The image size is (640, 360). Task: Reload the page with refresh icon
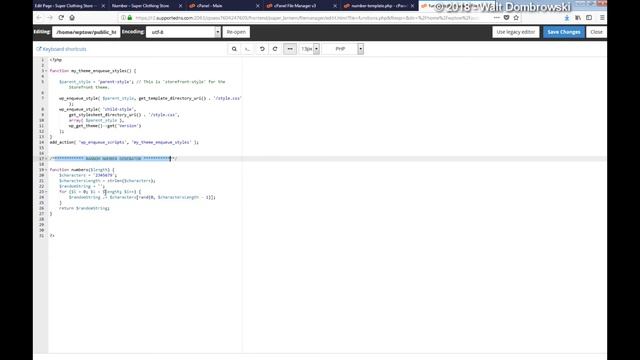click(x=61, y=18)
